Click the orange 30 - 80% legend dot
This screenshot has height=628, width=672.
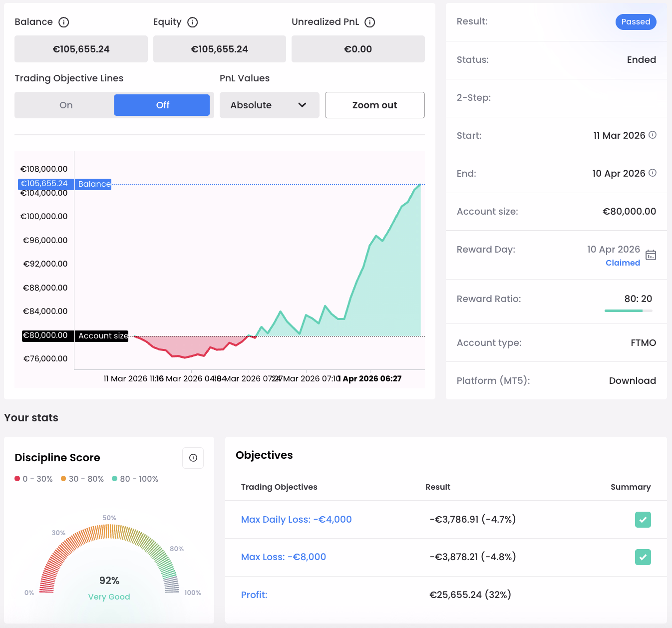(63, 479)
